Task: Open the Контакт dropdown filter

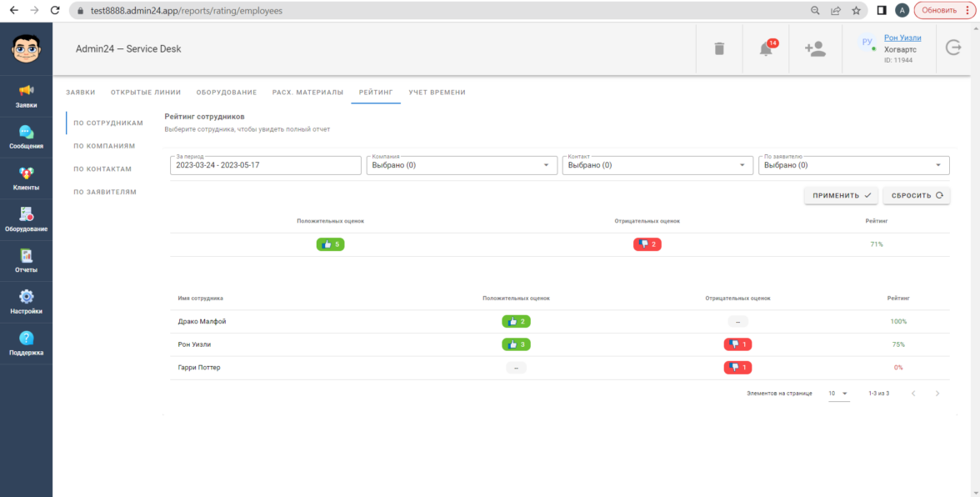Action: click(656, 165)
